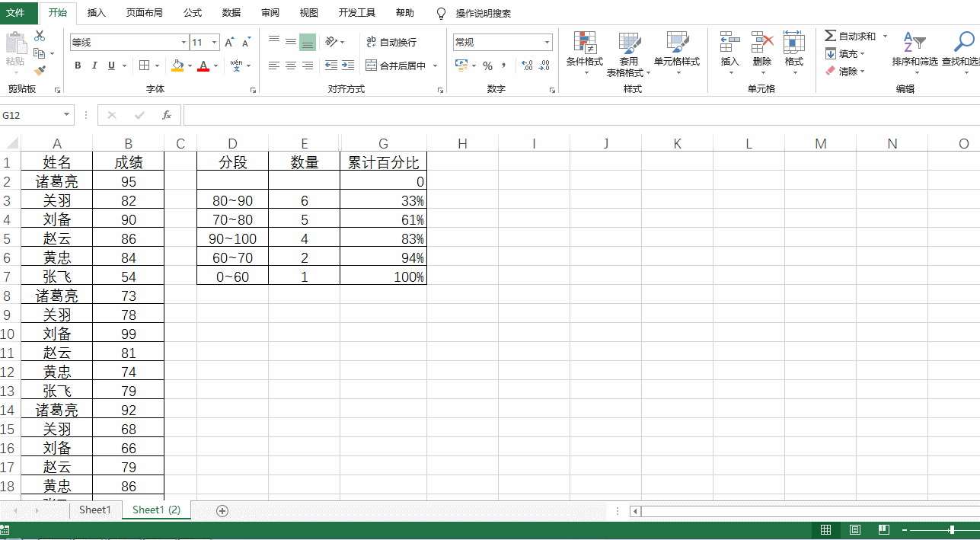This screenshot has width=980, height=540.
Task: Click the zoom slider handle
Action: [951, 529]
